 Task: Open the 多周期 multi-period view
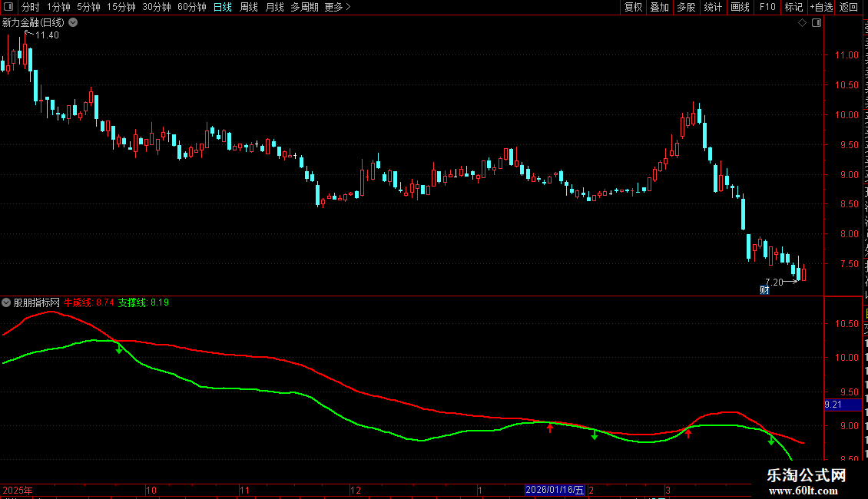pyautogui.click(x=304, y=7)
